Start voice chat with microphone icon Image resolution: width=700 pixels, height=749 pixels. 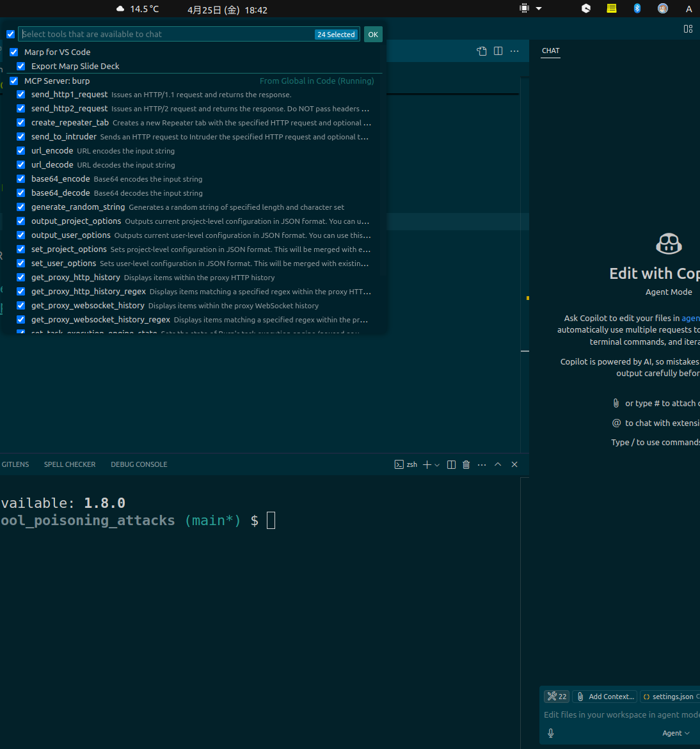click(551, 733)
